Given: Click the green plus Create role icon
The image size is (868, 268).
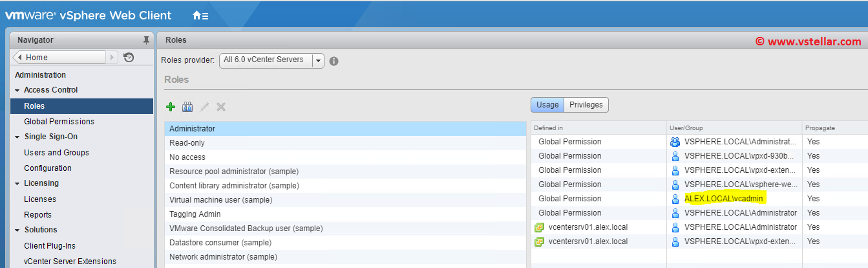Looking at the screenshot, I should tap(171, 107).
